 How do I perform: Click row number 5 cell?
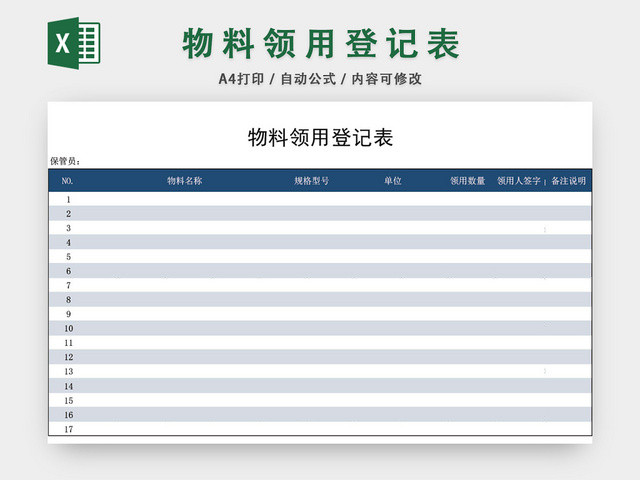click(x=68, y=257)
